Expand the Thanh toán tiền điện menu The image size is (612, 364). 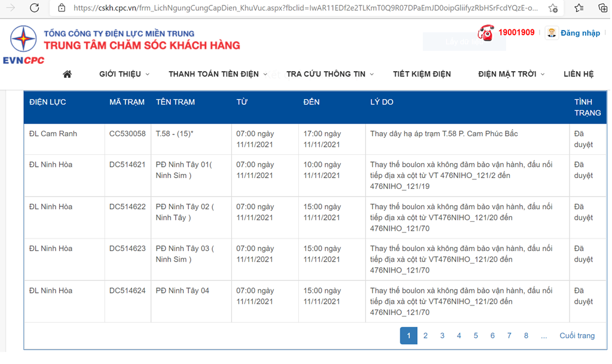(218, 74)
